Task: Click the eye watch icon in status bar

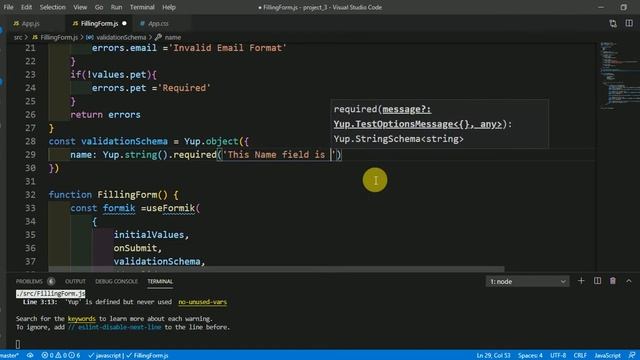Action: (x=30, y=356)
